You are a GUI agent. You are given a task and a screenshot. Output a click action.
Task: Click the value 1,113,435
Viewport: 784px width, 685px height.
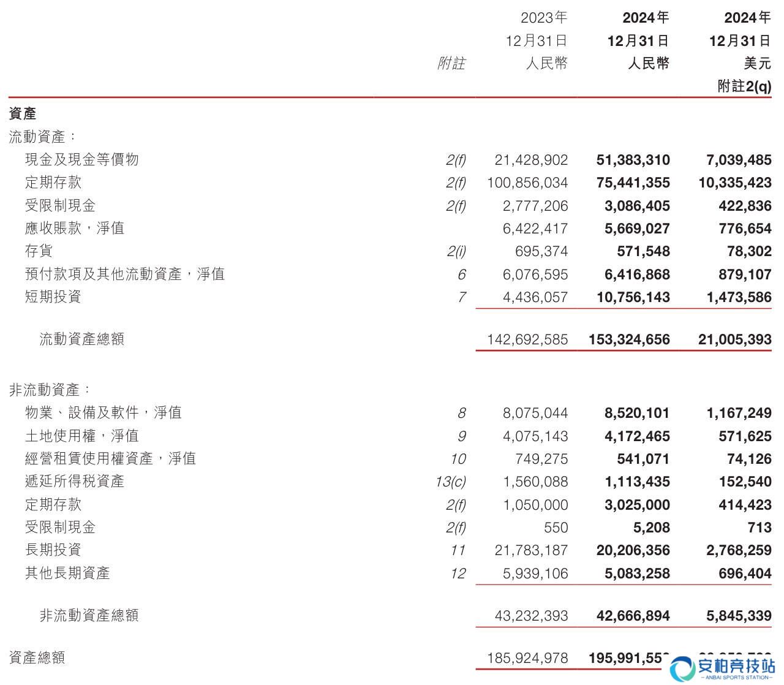click(637, 482)
